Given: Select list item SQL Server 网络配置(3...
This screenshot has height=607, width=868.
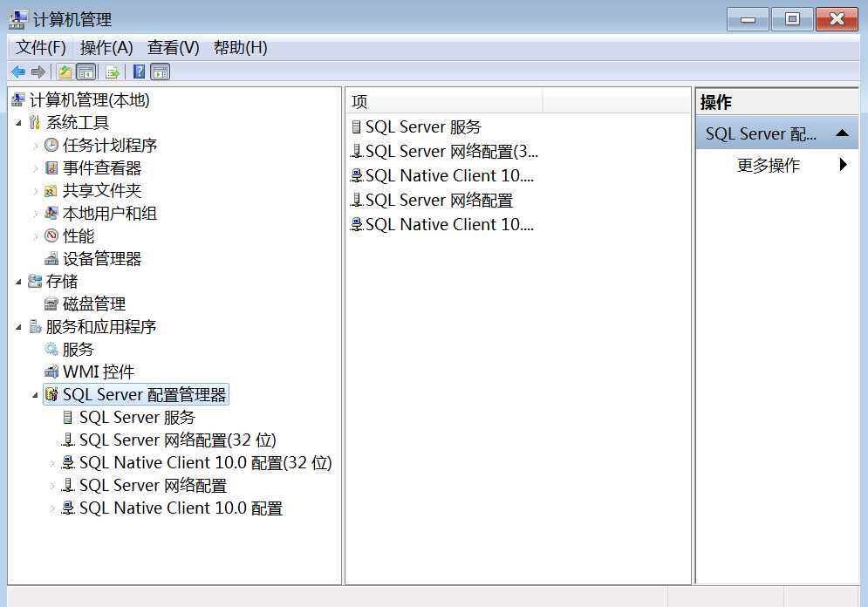Looking at the screenshot, I should click(452, 152).
